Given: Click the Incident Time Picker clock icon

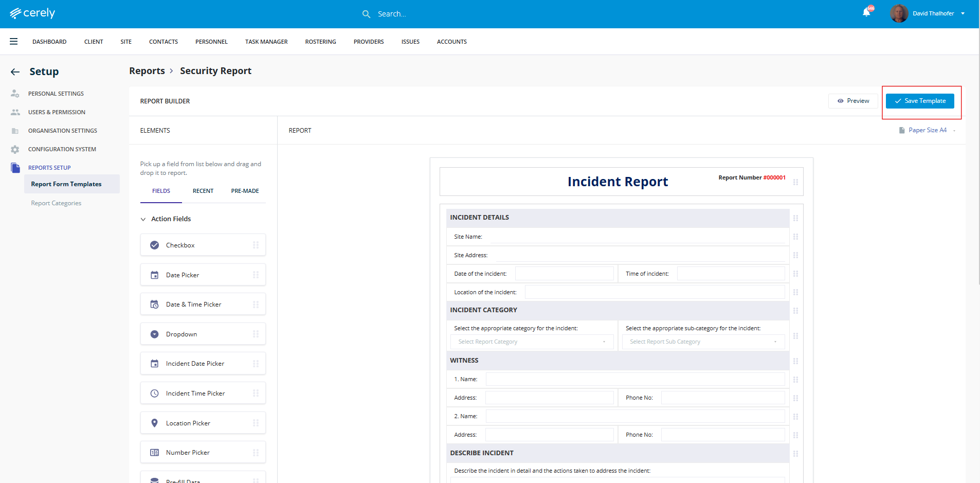Looking at the screenshot, I should click(154, 393).
